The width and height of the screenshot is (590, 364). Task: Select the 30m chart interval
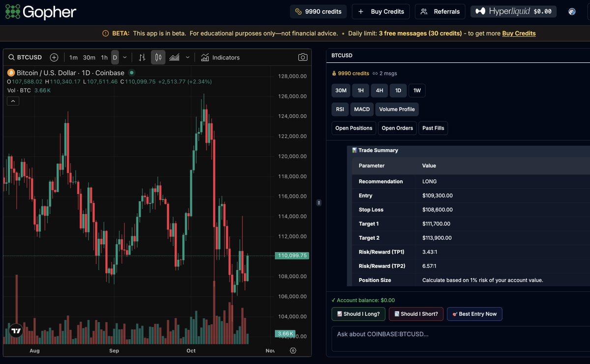pos(89,57)
